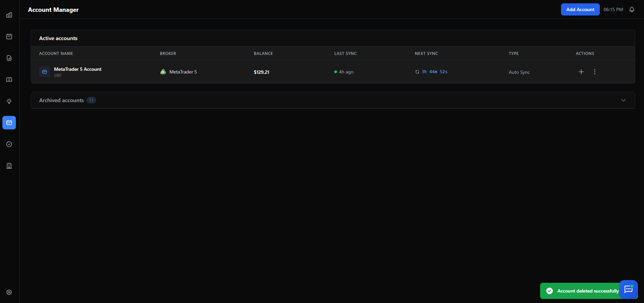Click the green check icon in success toast
The width and height of the screenshot is (644, 303).
[550, 291]
